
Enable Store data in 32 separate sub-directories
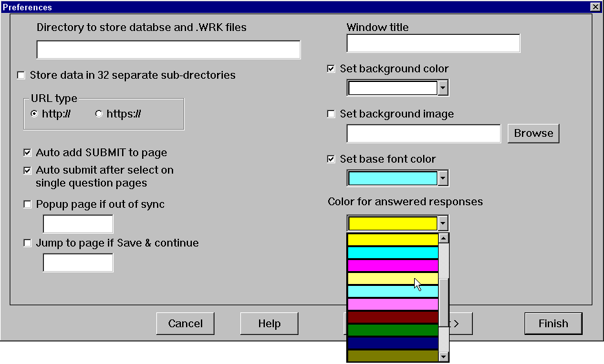coord(21,76)
